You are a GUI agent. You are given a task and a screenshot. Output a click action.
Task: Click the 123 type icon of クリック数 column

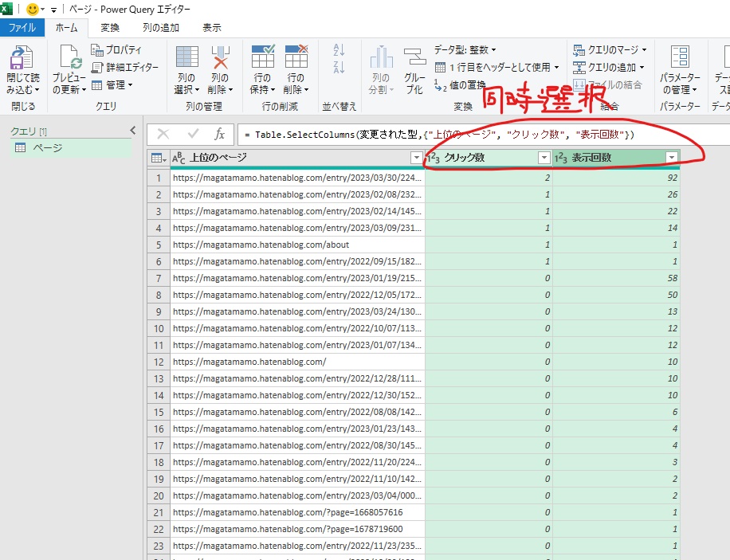click(x=434, y=158)
